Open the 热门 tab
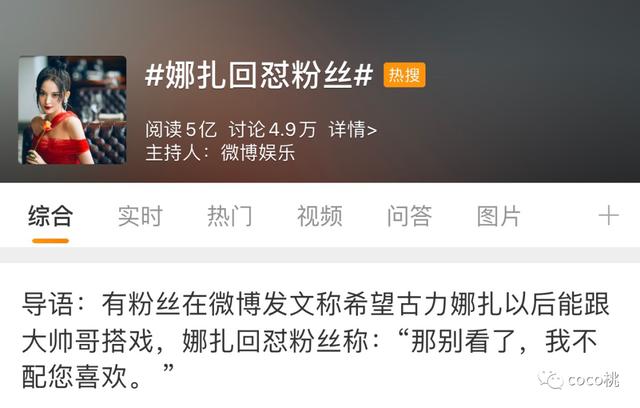 (230, 216)
